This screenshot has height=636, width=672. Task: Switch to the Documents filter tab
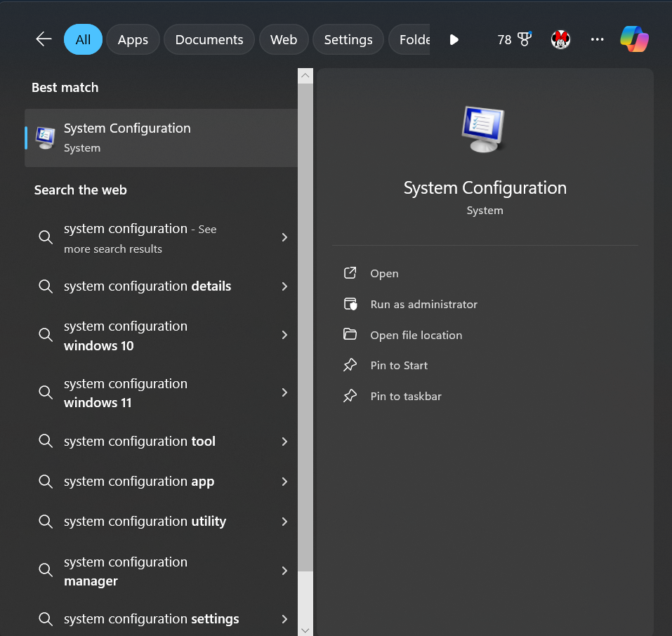209,39
